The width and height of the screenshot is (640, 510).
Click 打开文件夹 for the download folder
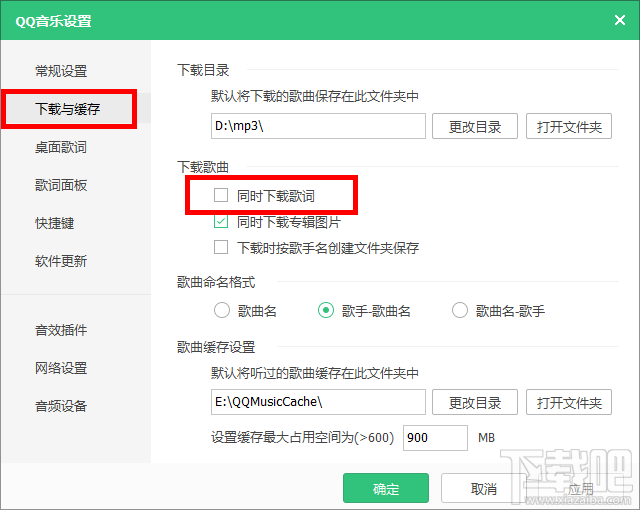[569, 126]
